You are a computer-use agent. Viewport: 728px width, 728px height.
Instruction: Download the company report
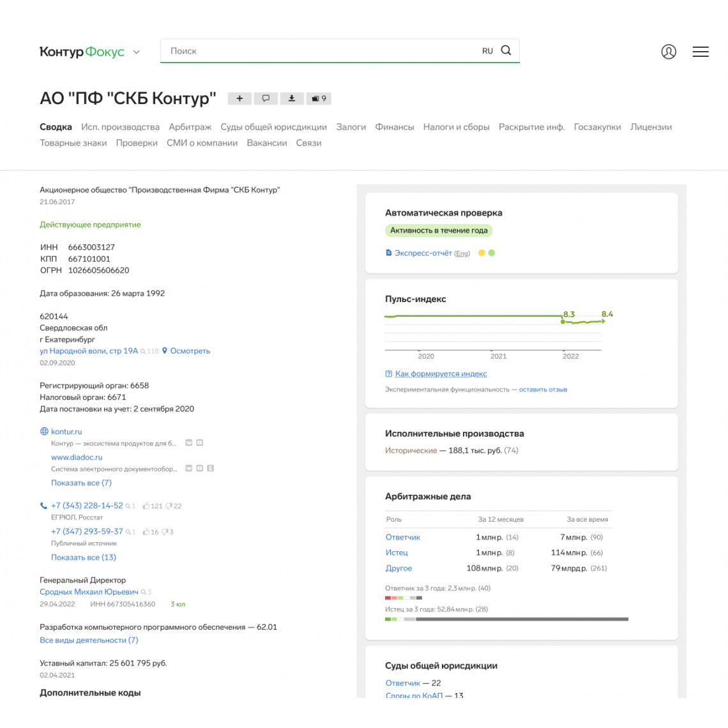[292, 98]
